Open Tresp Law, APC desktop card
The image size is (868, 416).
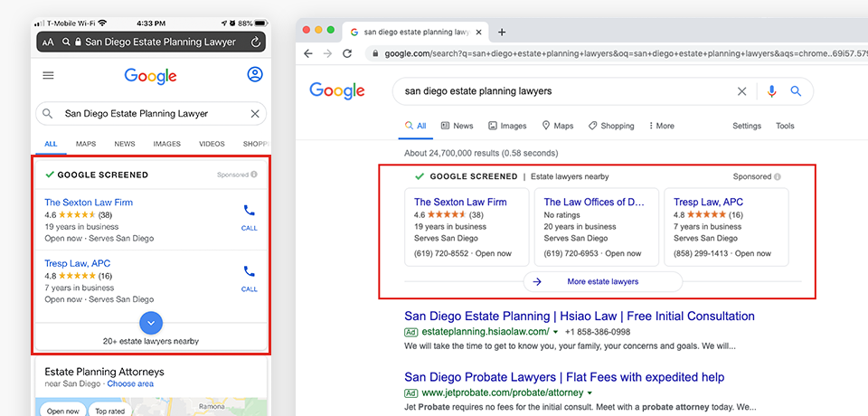(x=726, y=227)
